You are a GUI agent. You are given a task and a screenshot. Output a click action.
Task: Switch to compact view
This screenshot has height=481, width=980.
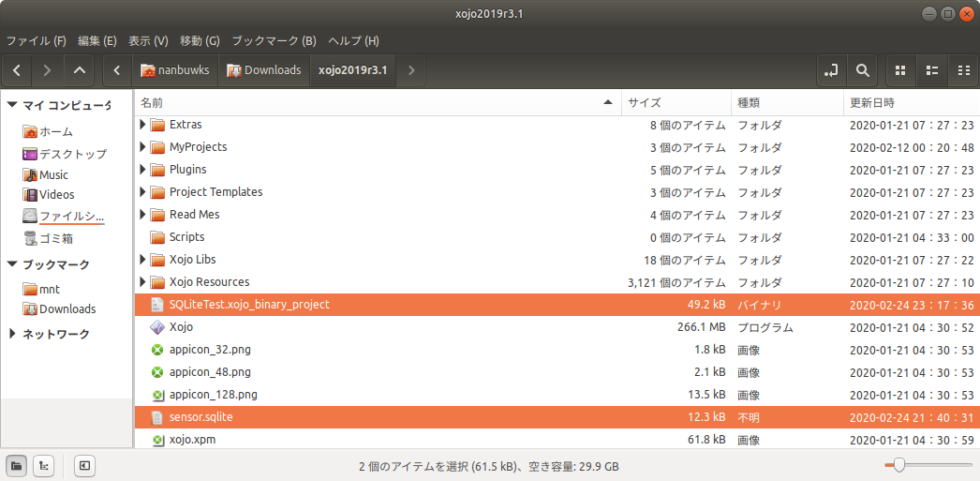pos(964,70)
